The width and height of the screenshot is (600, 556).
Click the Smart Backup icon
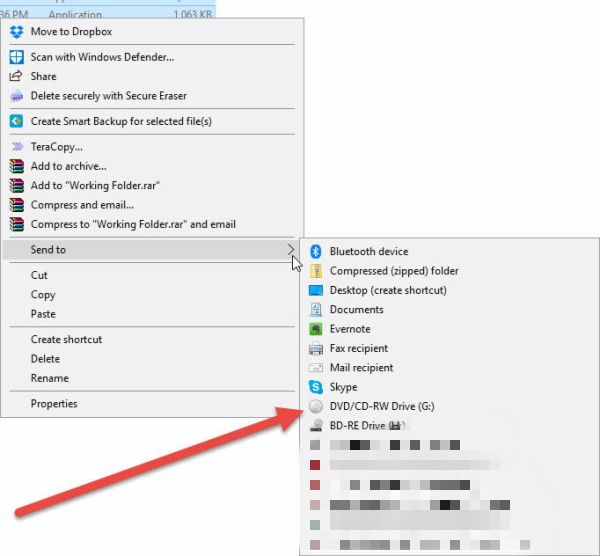[16, 121]
